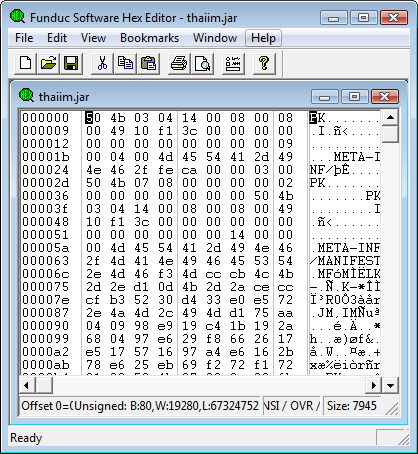Open the Bookmarks menu
The width and height of the screenshot is (418, 454).
point(149,38)
